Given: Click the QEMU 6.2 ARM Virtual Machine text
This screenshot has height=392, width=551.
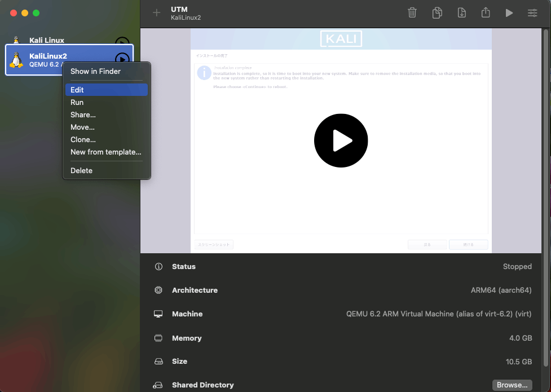Looking at the screenshot, I should click(x=439, y=314).
